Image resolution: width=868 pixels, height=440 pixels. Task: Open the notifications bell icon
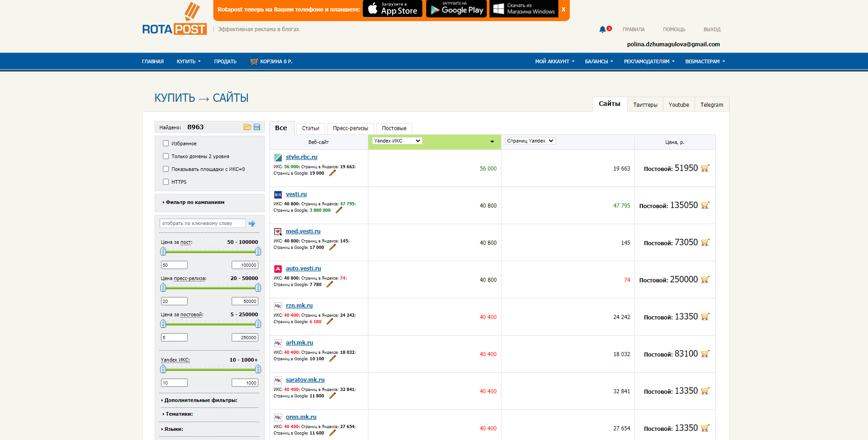[602, 29]
